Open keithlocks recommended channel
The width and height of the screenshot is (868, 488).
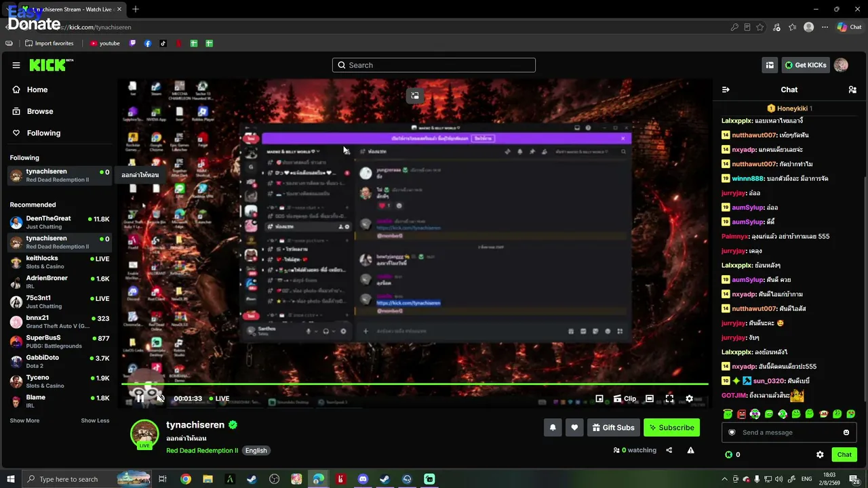tap(60, 262)
